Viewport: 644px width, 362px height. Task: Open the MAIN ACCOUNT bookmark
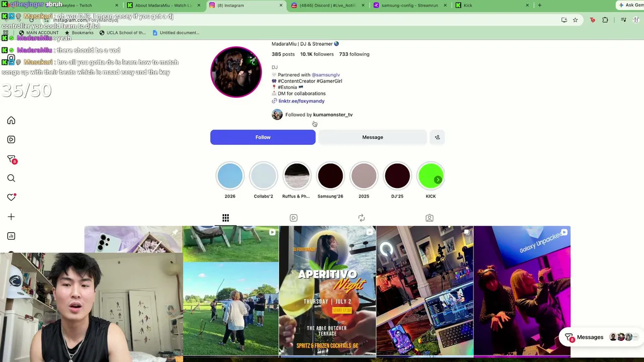(38, 33)
